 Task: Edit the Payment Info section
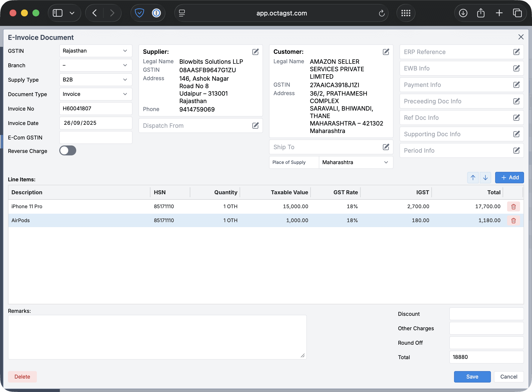(516, 85)
